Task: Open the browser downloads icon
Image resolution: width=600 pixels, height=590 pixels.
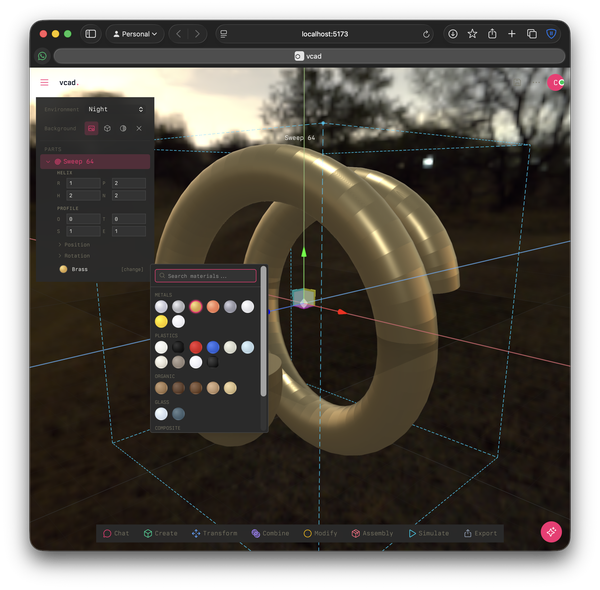Action: point(453,34)
